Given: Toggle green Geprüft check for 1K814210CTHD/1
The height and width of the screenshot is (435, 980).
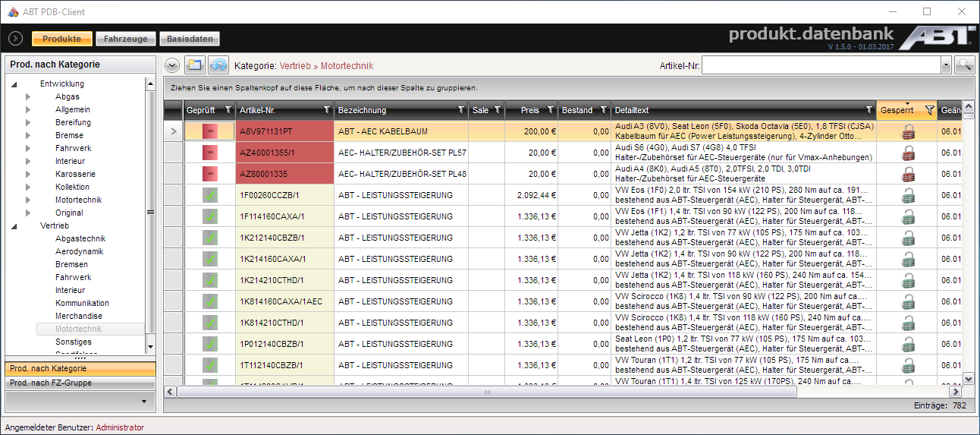Looking at the screenshot, I should coord(209,323).
